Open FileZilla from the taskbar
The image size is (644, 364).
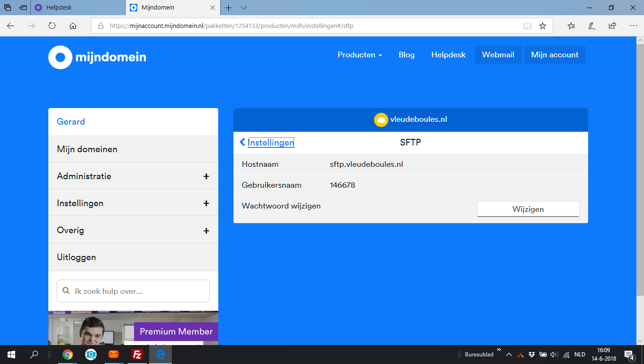click(x=137, y=355)
